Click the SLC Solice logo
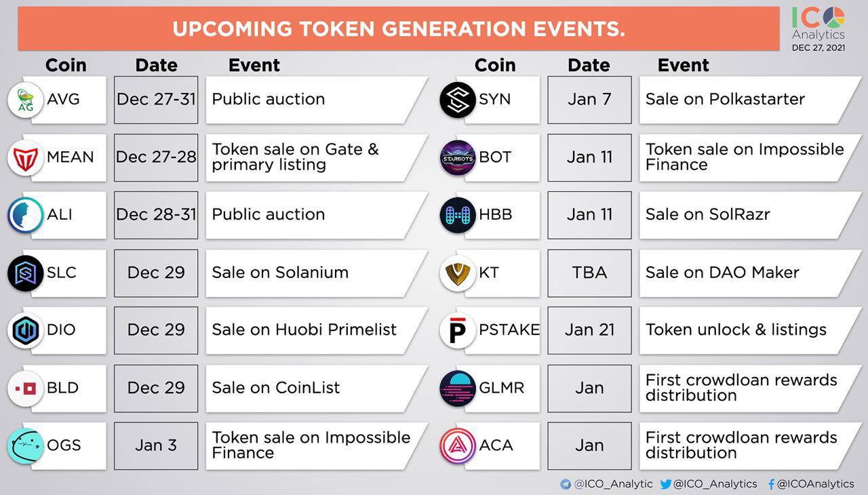This screenshot has width=868, height=495. [26, 273]
